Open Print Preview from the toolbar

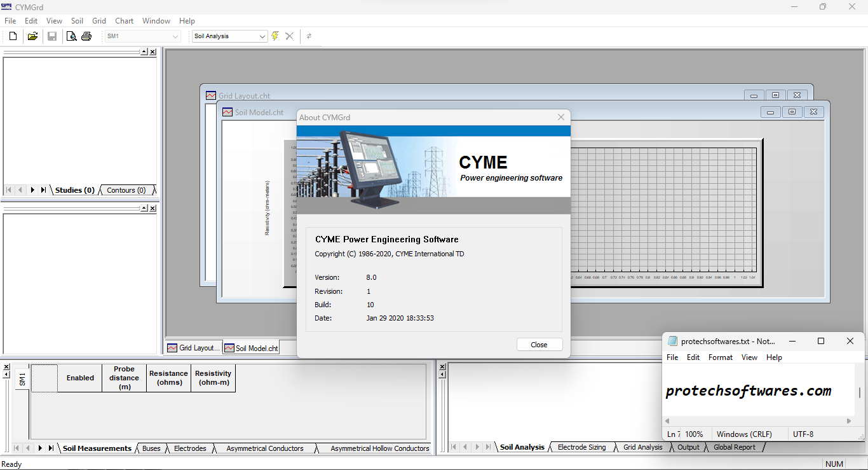coord(72,36)
